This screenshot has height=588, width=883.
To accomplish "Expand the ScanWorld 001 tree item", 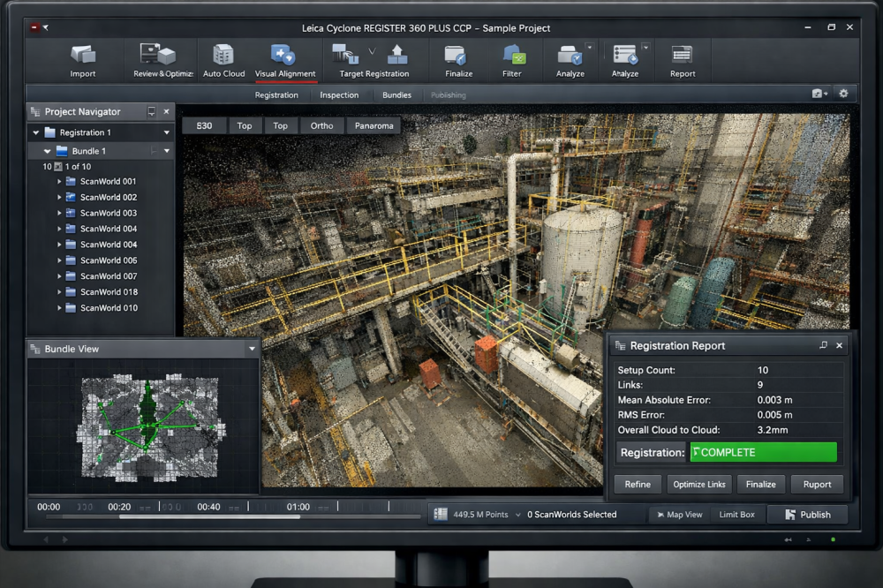I will click(x=59, y=182).
